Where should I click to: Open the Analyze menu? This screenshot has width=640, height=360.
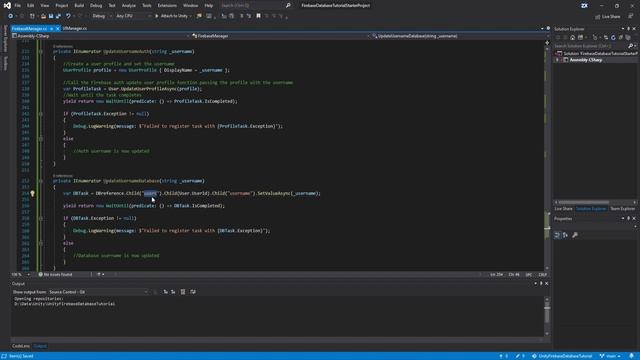point(129,6)
